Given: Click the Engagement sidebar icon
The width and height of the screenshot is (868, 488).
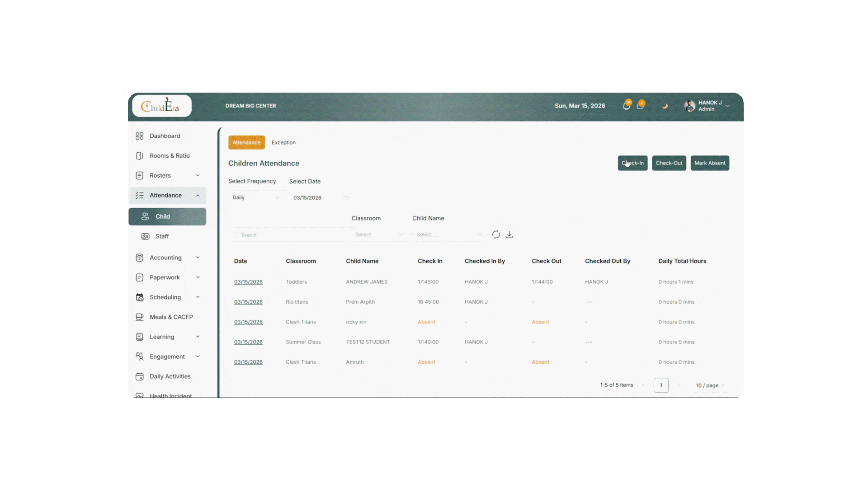Looking at the screenshot, I should tap(140, 357).
